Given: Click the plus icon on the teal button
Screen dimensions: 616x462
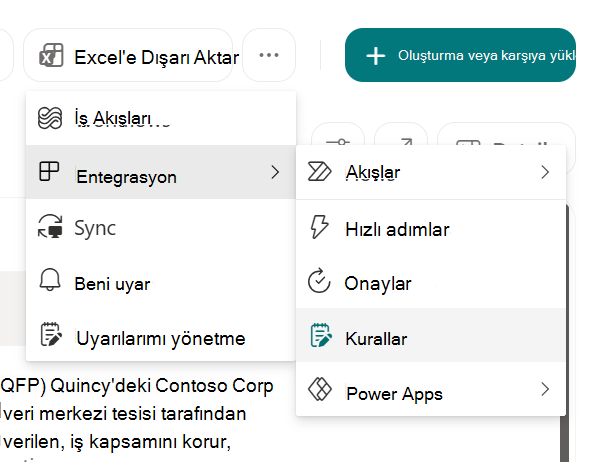Looking at the screenshot, I should point(376,56).
